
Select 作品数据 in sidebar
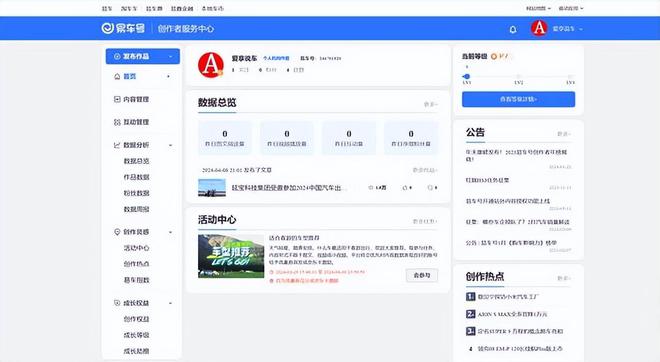pyautogui.click(x=136, y=177)
